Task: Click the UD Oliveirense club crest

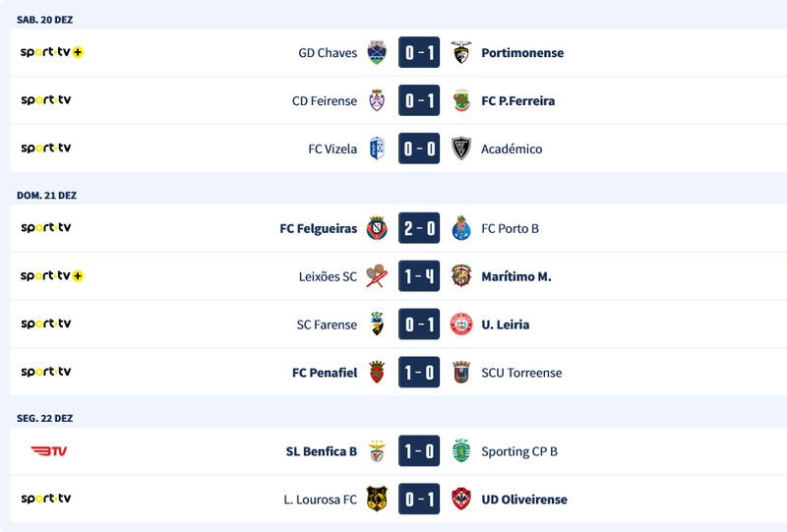Action: pyautogui.click(x=460, y=500)
